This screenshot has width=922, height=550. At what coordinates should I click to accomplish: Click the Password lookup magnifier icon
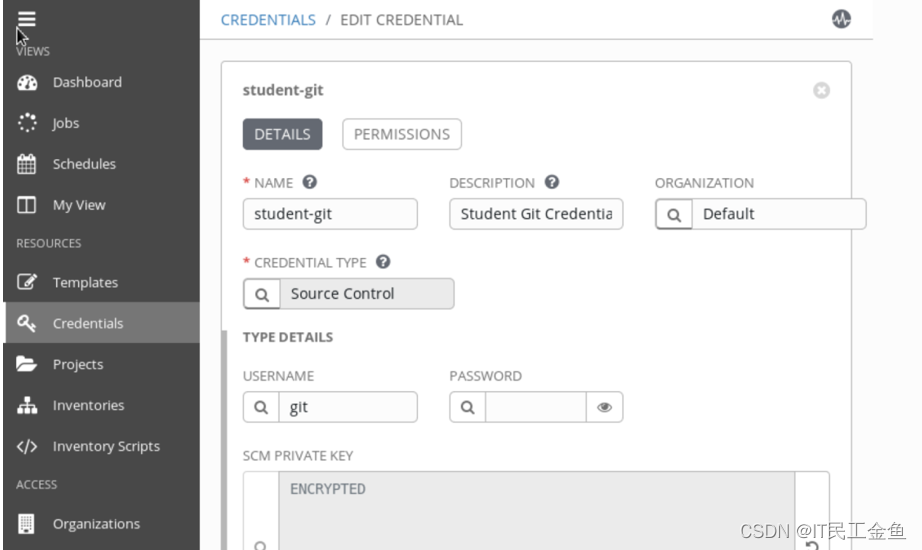(467, 407)
